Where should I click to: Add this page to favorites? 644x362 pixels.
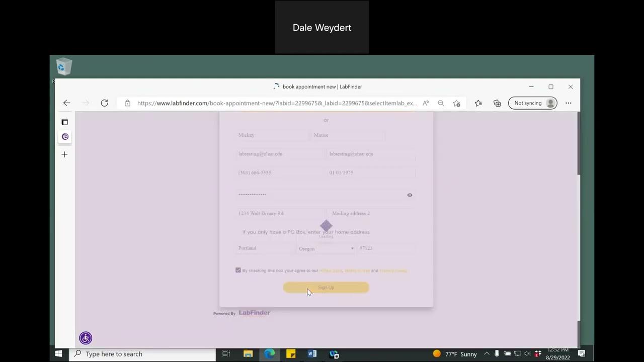(x=456, y=103)
